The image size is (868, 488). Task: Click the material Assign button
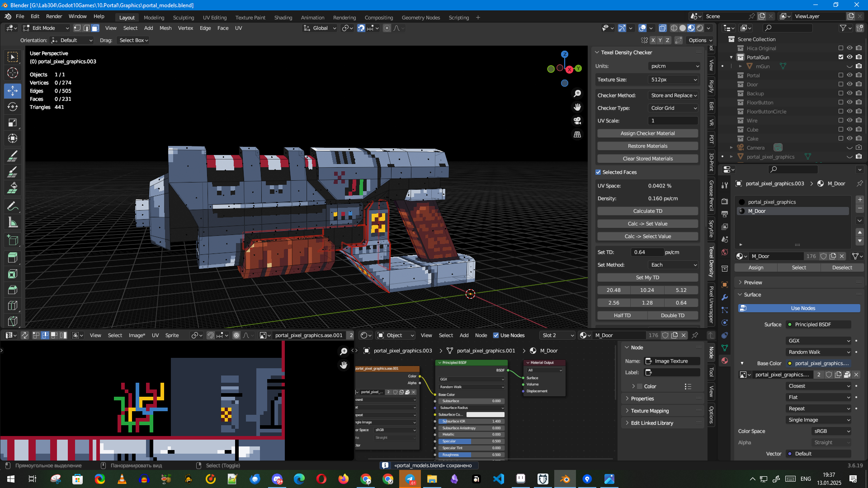756,267
